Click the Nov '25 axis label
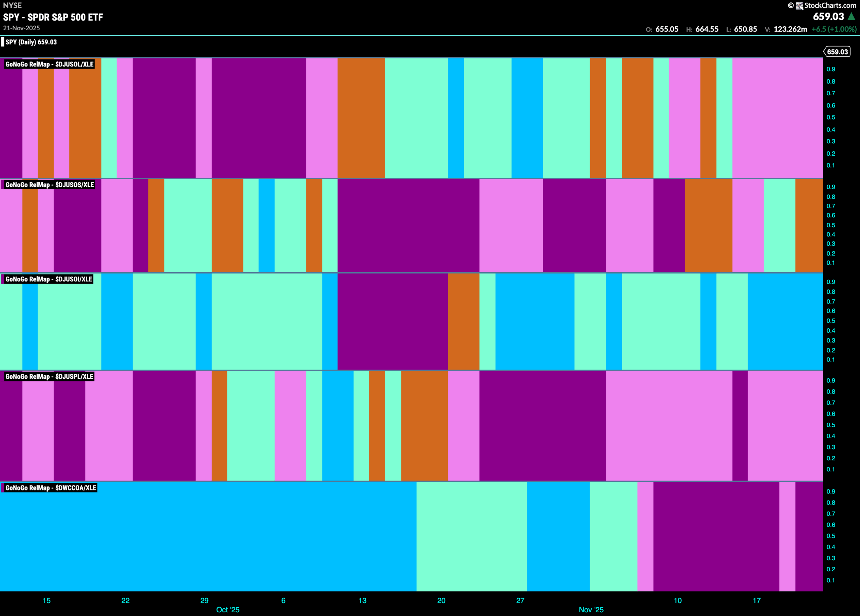This screenshot has height=616, width=860. click(x=591, y=610)
